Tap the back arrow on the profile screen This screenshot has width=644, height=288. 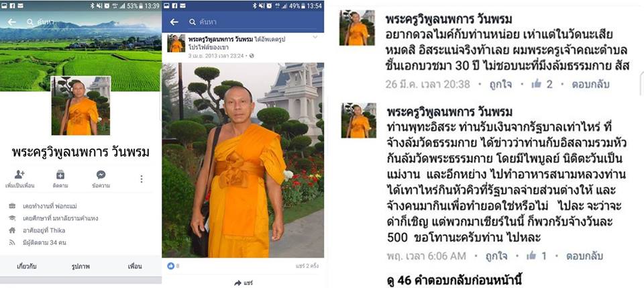pyautogui.click(x=12, y=22)
